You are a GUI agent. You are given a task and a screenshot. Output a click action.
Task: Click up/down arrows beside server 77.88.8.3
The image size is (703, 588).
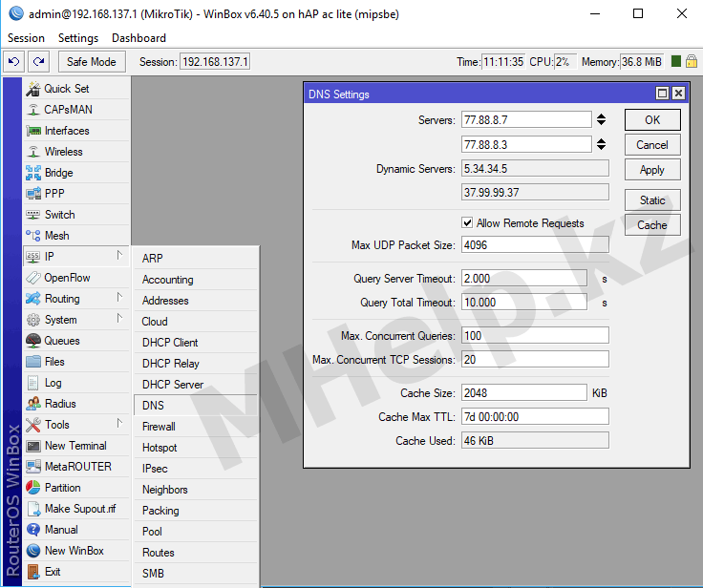[601, 144]
